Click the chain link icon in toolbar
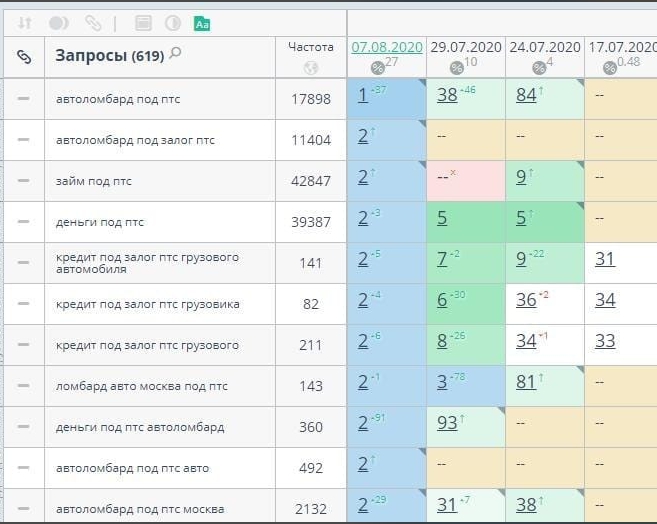657x524 pixels. 92,23
